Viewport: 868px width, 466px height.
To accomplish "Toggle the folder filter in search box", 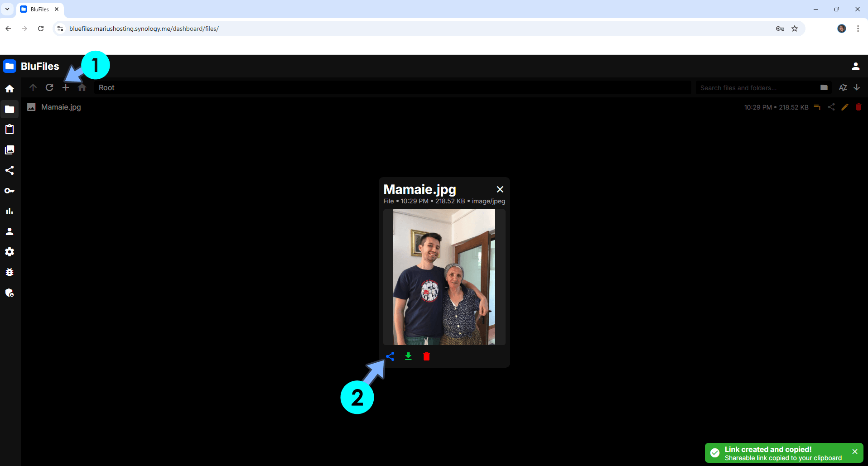I will [x=824, y=87].
